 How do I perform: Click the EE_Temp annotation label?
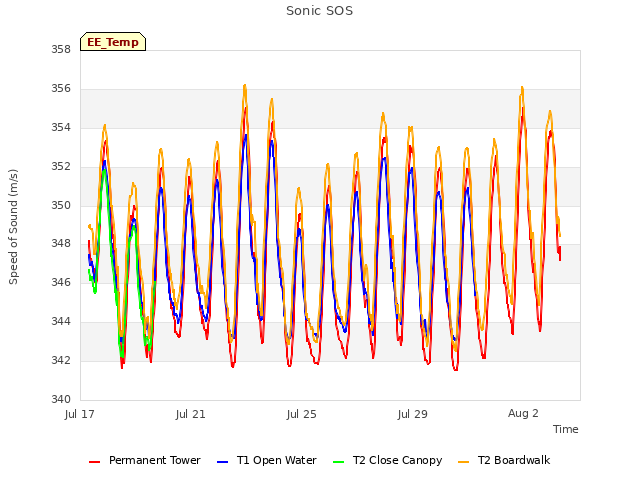click(113, 42)
